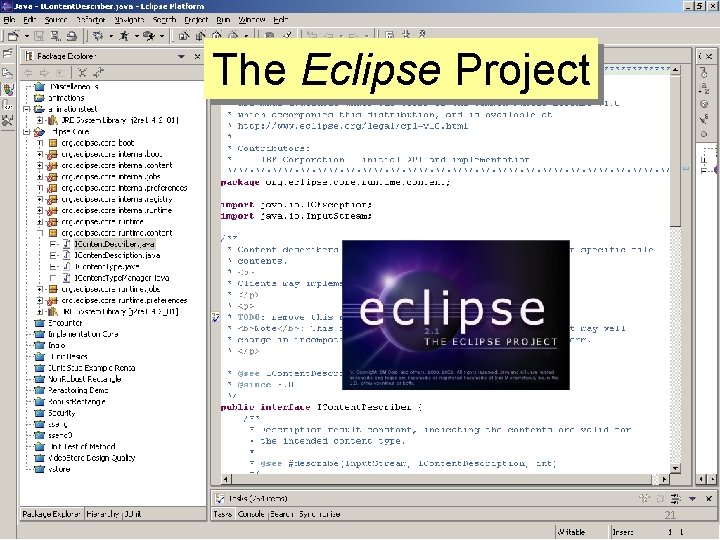Image resolution: width=720 pixels, height=540 pixels.
Task: Click the TODO task marker in editor gutter
Action: tap(215, 317)
